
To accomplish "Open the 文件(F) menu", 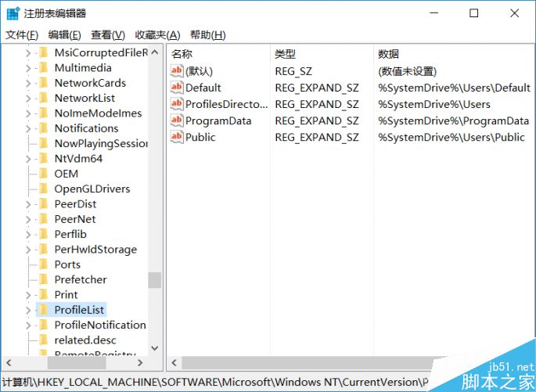I will pos(21,35).
